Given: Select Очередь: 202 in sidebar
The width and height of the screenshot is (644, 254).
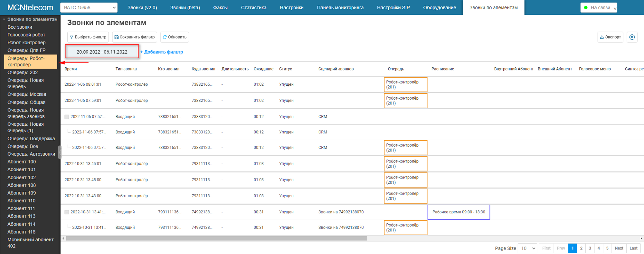Looking at the screenshot, I should click(23, 73).
